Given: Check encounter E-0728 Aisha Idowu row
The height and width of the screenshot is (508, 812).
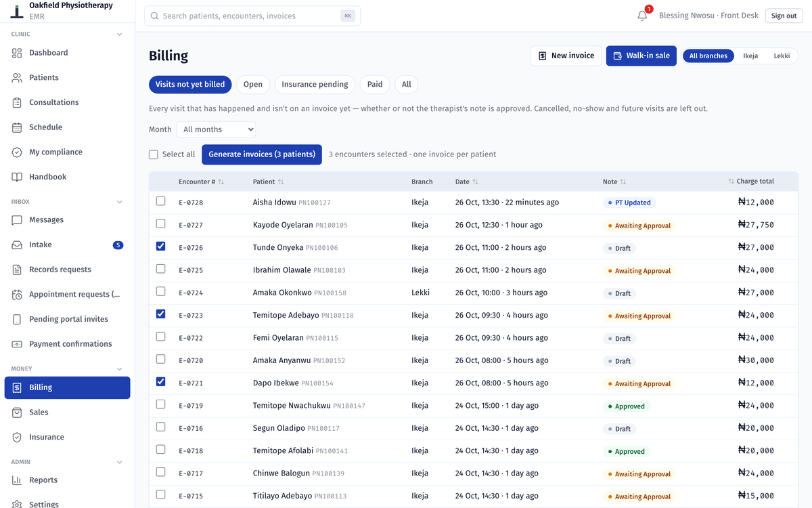Looking at the screenshot, I should 160,201.
